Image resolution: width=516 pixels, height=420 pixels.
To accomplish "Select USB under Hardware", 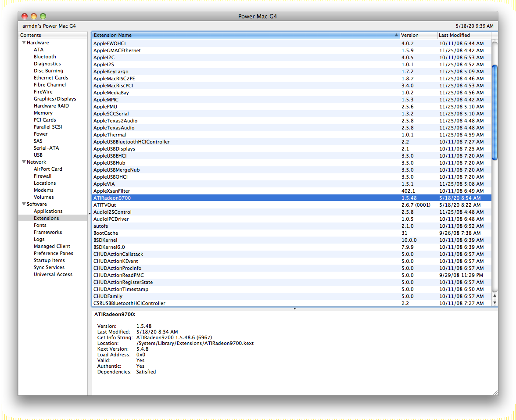I will [x=38, y=155].
